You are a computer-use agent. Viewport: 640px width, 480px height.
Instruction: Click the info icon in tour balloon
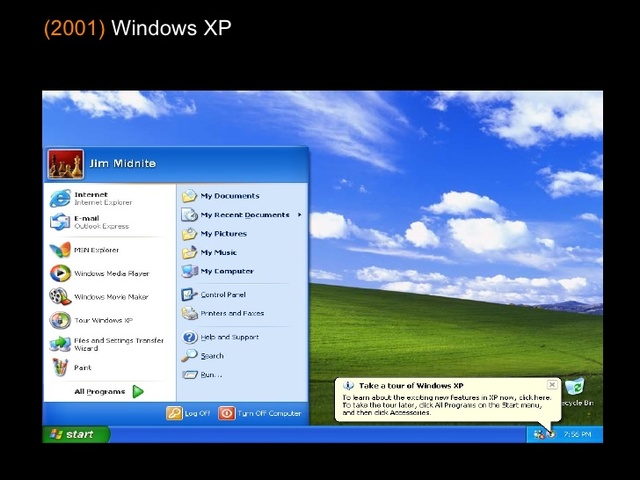(x=348, y=385)
